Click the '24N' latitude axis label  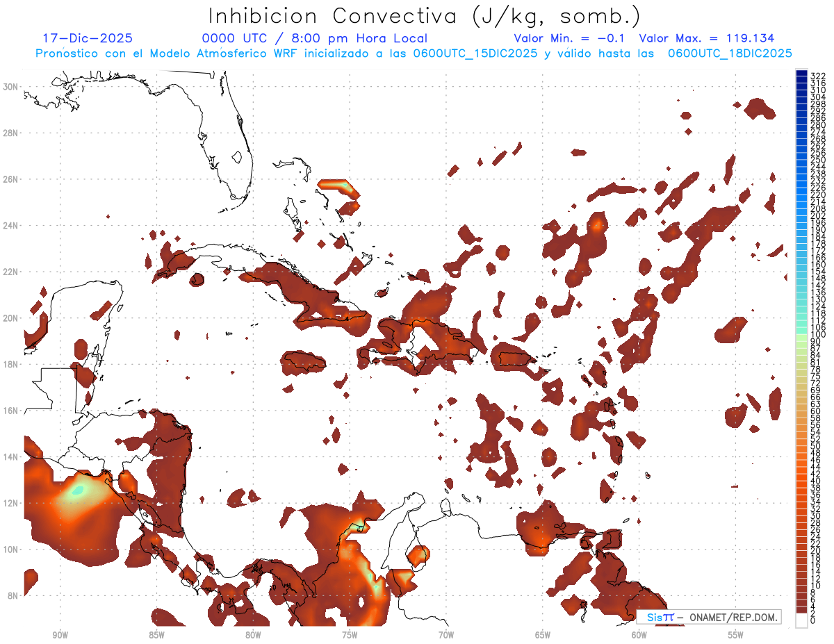[x=10, y=226]
